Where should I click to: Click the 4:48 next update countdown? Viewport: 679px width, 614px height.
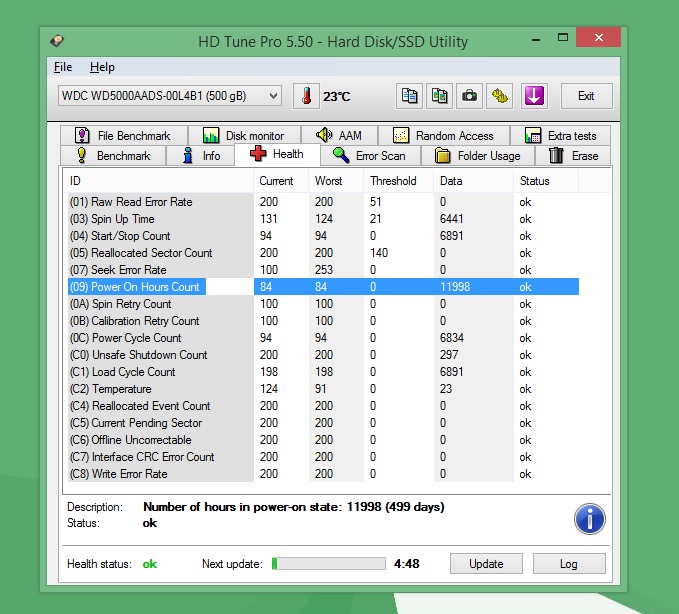click(x=407, y=563)
